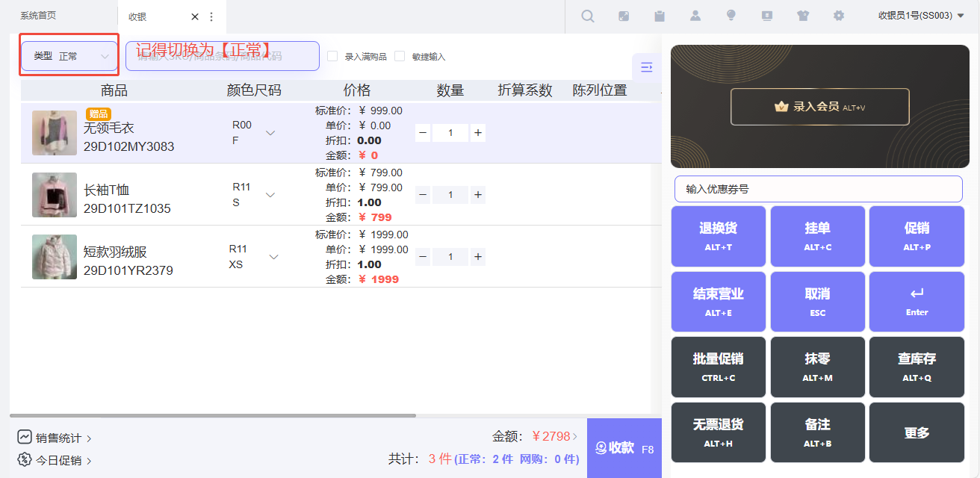
Task: Click the user profile icon
Action: pyautogui.click(x=695, y=16)
